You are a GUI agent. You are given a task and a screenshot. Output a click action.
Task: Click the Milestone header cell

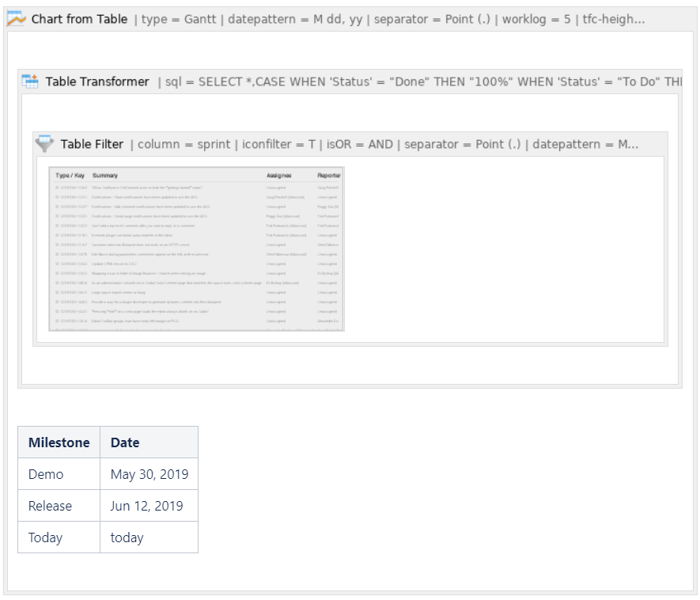tap(59, 442)
